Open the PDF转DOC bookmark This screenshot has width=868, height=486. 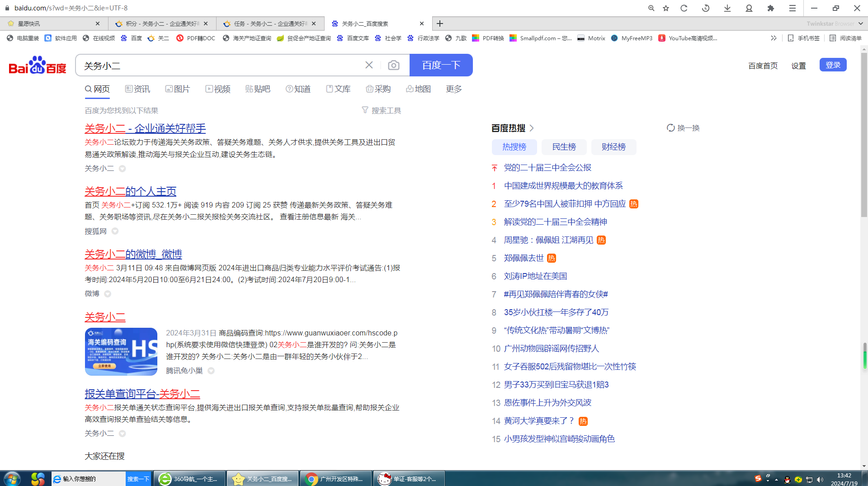pos(196,38)
